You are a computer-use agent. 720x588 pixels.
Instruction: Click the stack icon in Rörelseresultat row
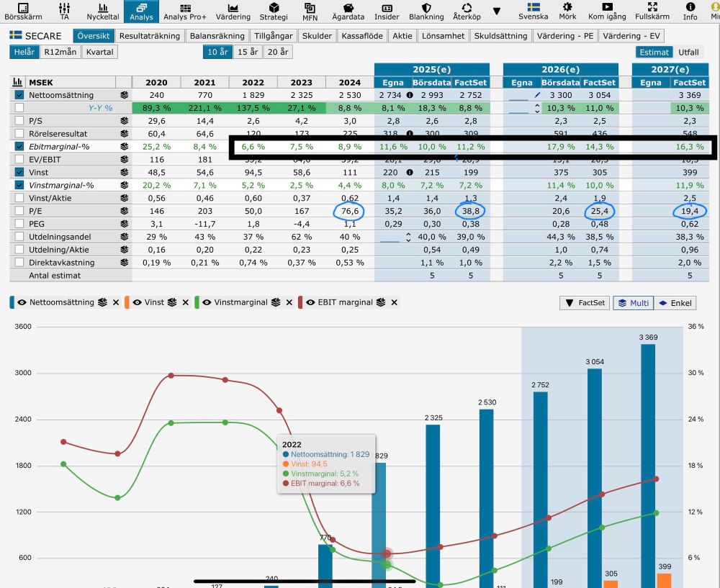click(124, 134)
